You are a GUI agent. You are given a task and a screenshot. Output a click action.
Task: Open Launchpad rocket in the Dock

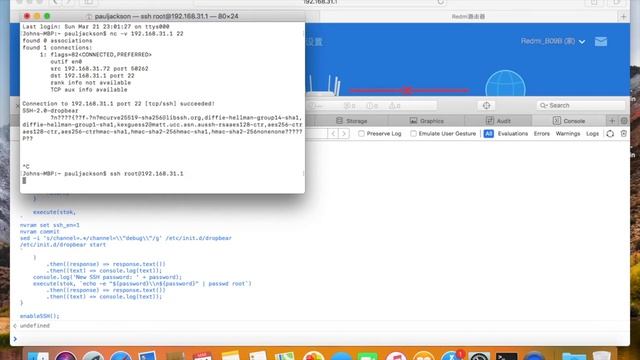click(x=93, y=357)
